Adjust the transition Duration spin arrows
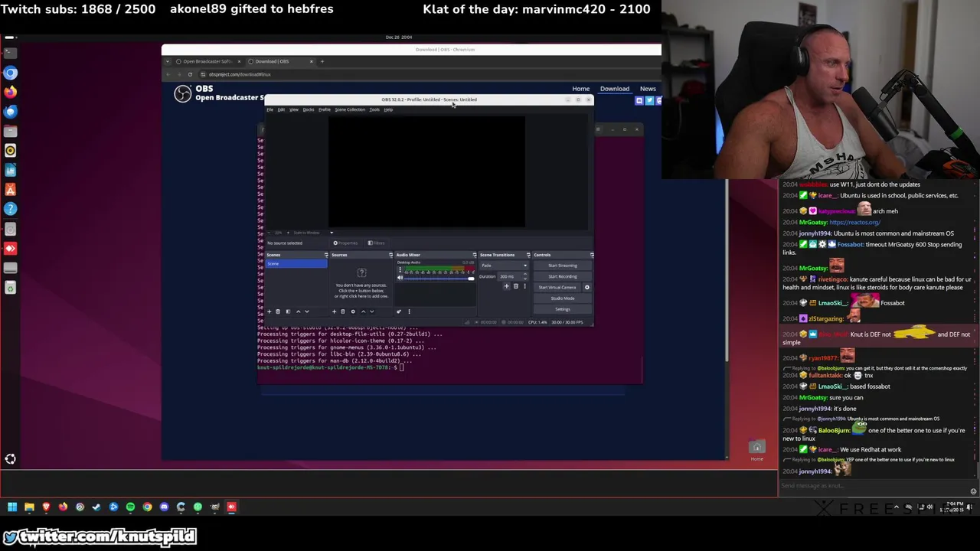The image size is (980, 551). [x=525, y=276]
